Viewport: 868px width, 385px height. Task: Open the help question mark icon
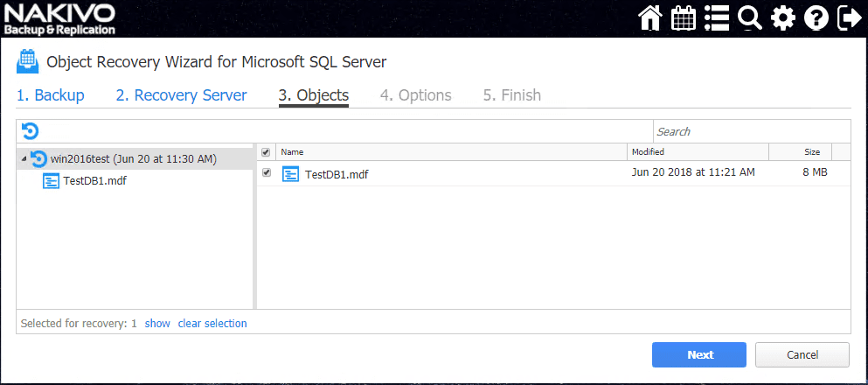coord(816,17)
